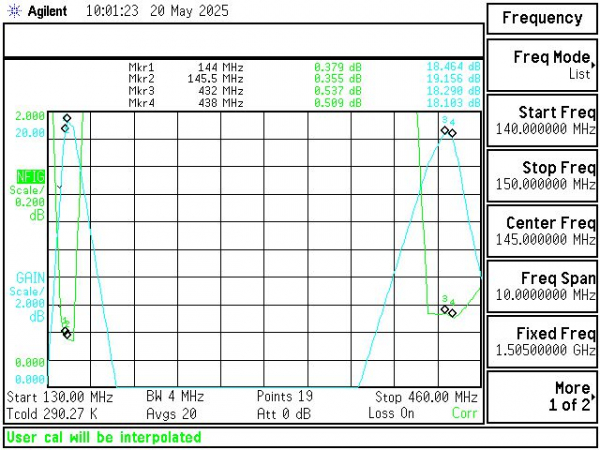Screen dimensions: 600x450
Task: Click marker 2 diamond at top of gain peak
Action: click(67, 118)
